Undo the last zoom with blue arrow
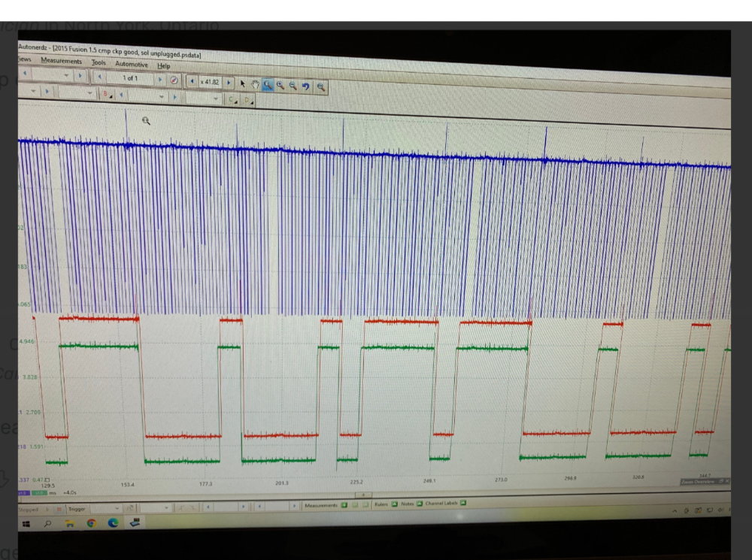 pos(307,86)
